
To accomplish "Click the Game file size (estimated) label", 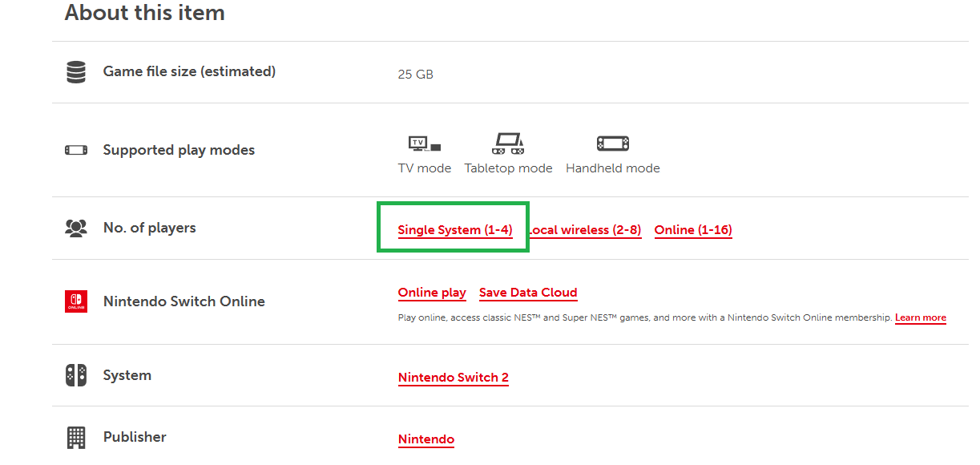I will 189,71.
